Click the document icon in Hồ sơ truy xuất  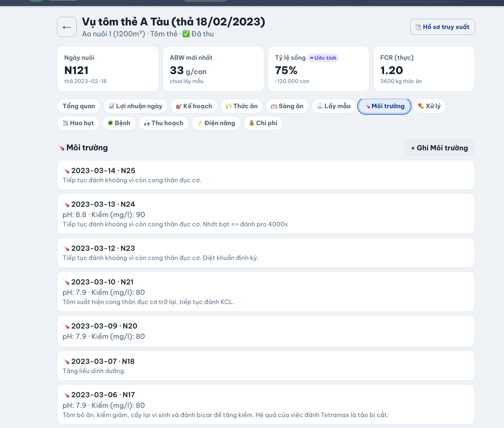418,27
